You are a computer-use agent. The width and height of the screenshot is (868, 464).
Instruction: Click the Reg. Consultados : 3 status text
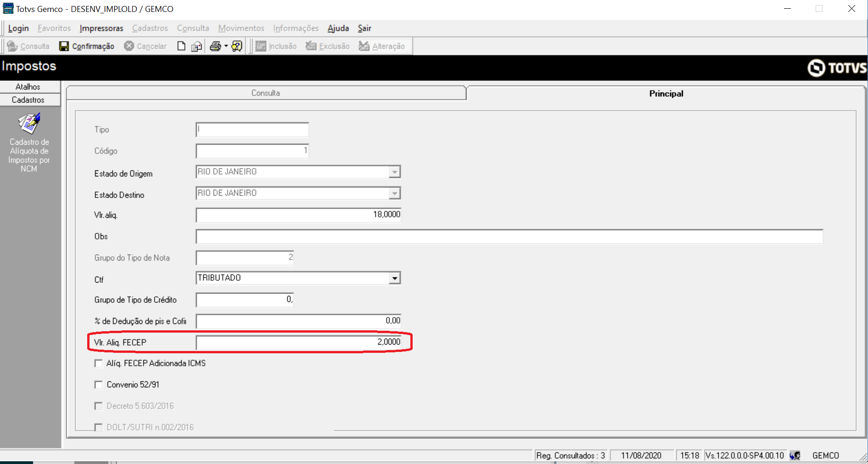tap(571, 456)
